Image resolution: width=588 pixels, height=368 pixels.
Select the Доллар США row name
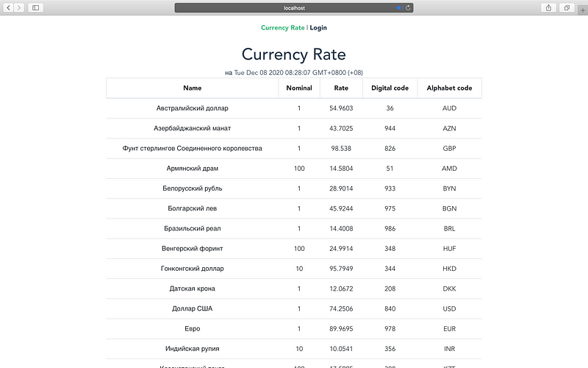192,308
